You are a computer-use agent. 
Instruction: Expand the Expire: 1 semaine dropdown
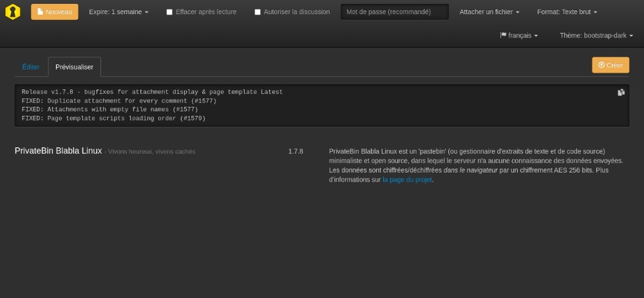pos(118,12)
